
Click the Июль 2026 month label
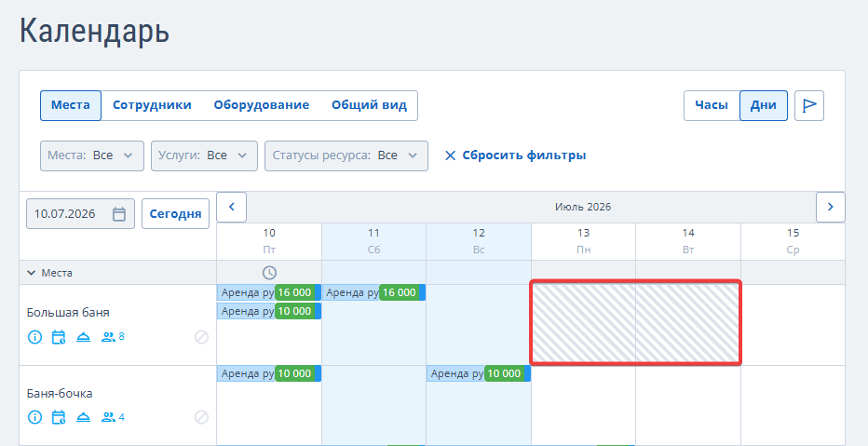pyautogui.click(x=583, y=207)
